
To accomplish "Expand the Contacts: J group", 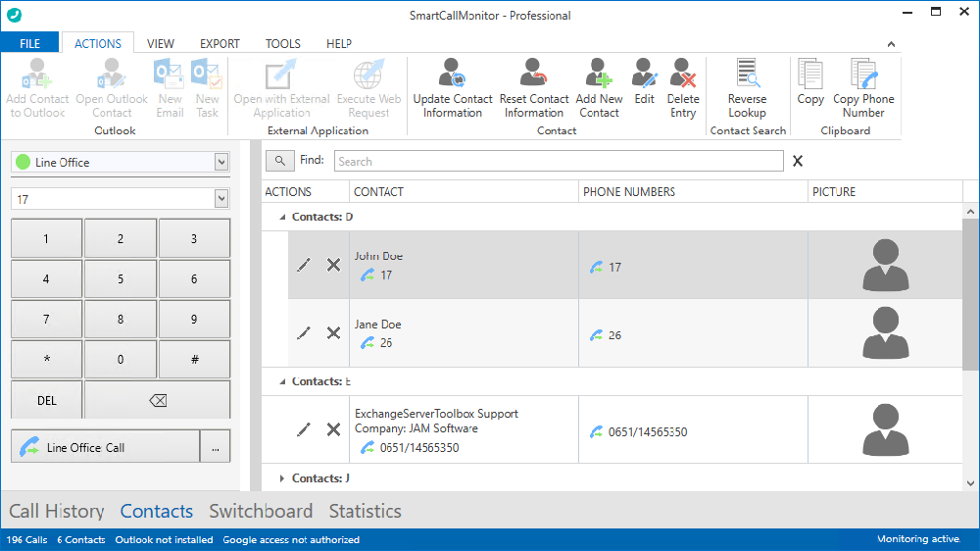I will click(x=282, y=478).
